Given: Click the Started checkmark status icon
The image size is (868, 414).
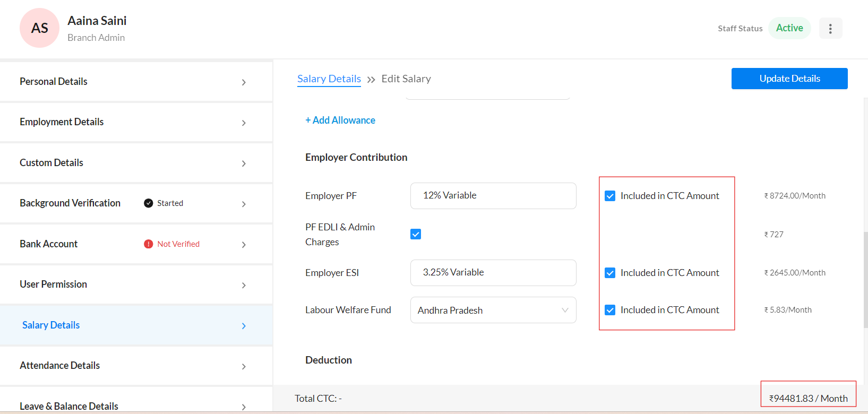Looking at the screenshot, I should pyautogui.click(x=149, y=203).
